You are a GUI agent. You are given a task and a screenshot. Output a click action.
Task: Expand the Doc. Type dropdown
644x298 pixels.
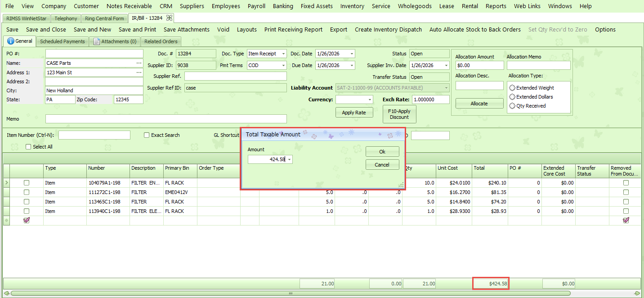pyautogui.click(x=283, y=54)
